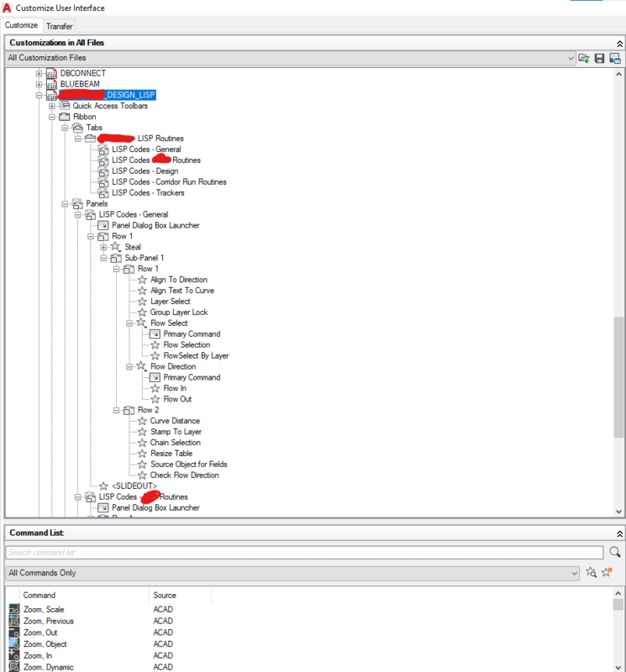The height and width of the screenshot is (672, 626).
Task: Expand the DBCONNECT node
Action: click(39, 73)
